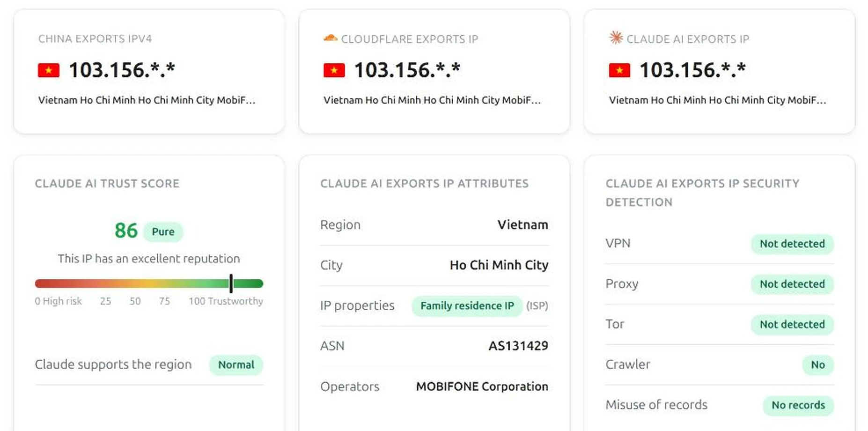
Task: Click location text under Cloudflare Exports IP
Action: click(x=432, y=100)
